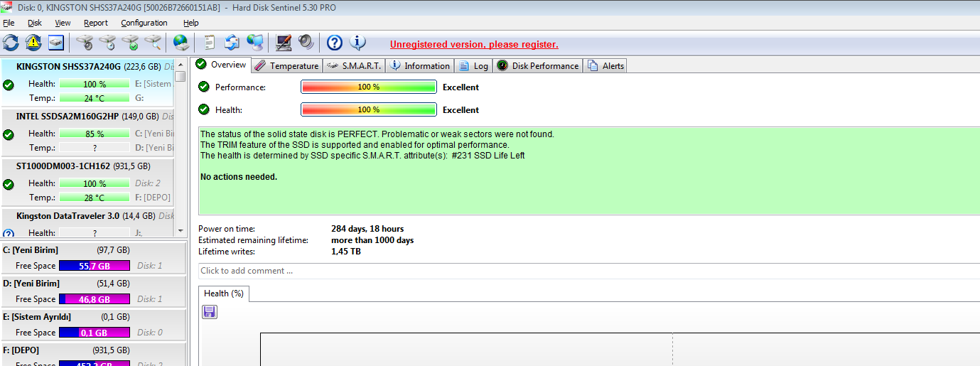Click the globe and computer monitor icon
The height and width of the screenshot is (366, 980).
coord(254,43)
